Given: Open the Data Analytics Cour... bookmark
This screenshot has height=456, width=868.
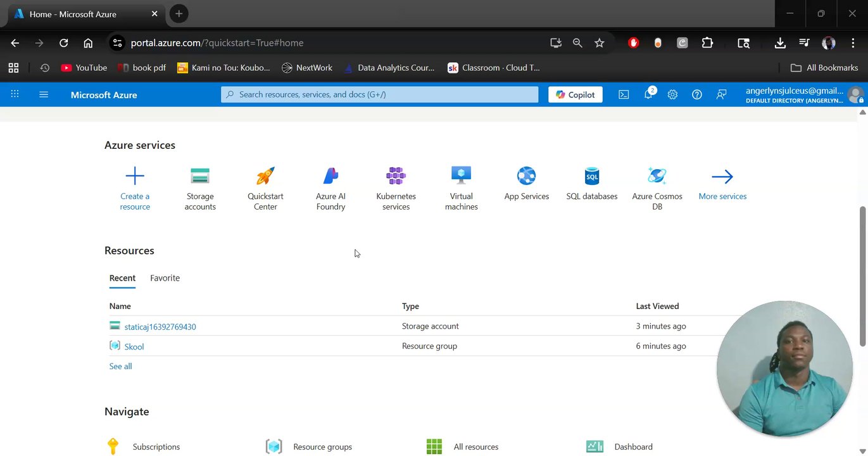Looking at the screenshot, I should point(389,68).
